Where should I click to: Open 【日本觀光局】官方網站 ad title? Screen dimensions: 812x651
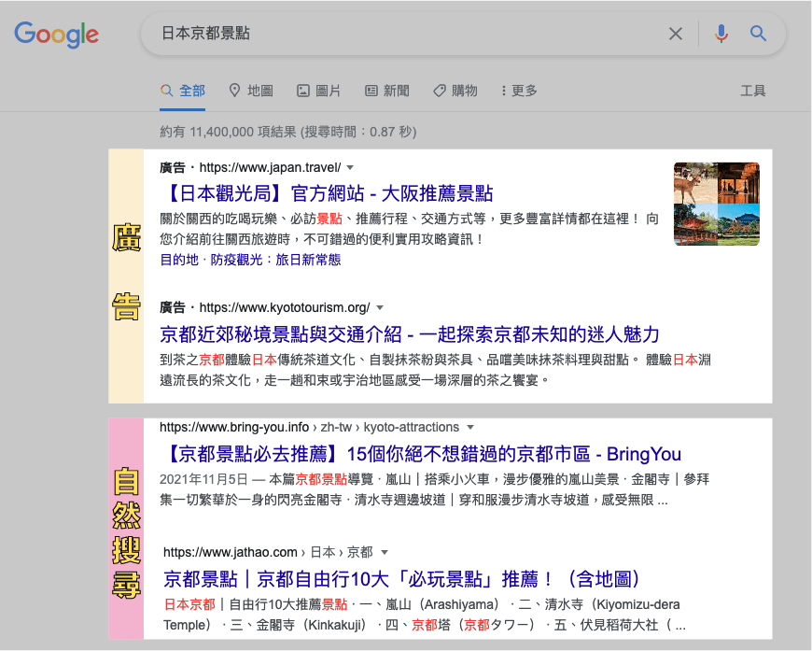[327, 193]
